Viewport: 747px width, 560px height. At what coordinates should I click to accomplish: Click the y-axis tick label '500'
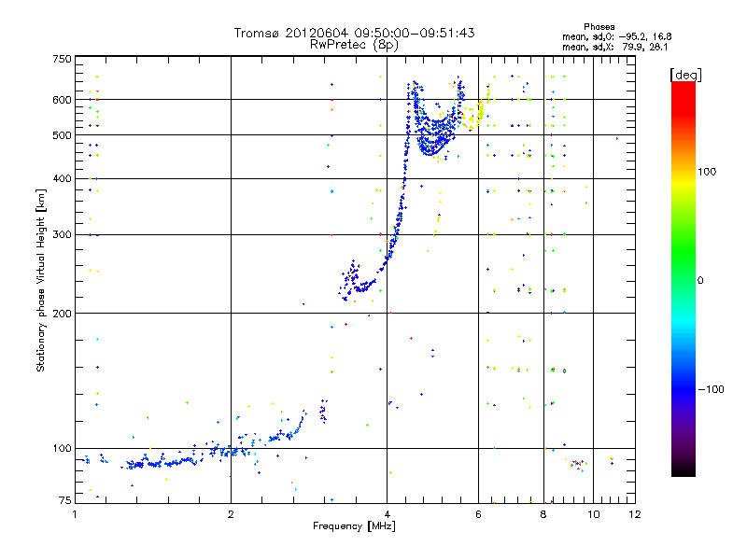pyautogui.click(x=62, y=135)
